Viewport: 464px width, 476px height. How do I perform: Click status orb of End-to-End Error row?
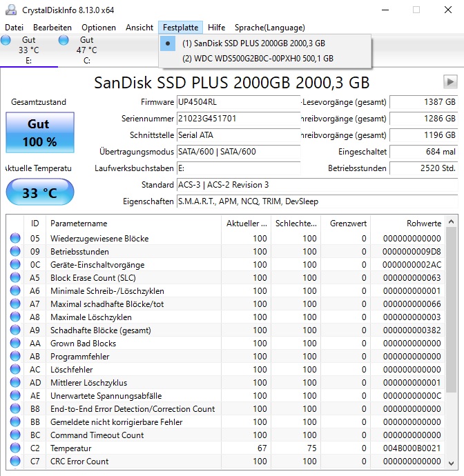(x=15, y=408)
